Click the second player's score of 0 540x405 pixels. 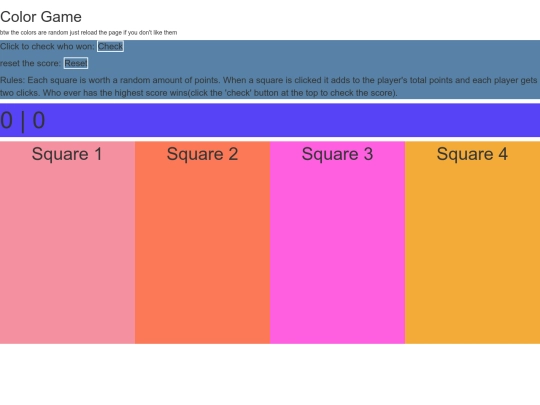coord(39,121)
